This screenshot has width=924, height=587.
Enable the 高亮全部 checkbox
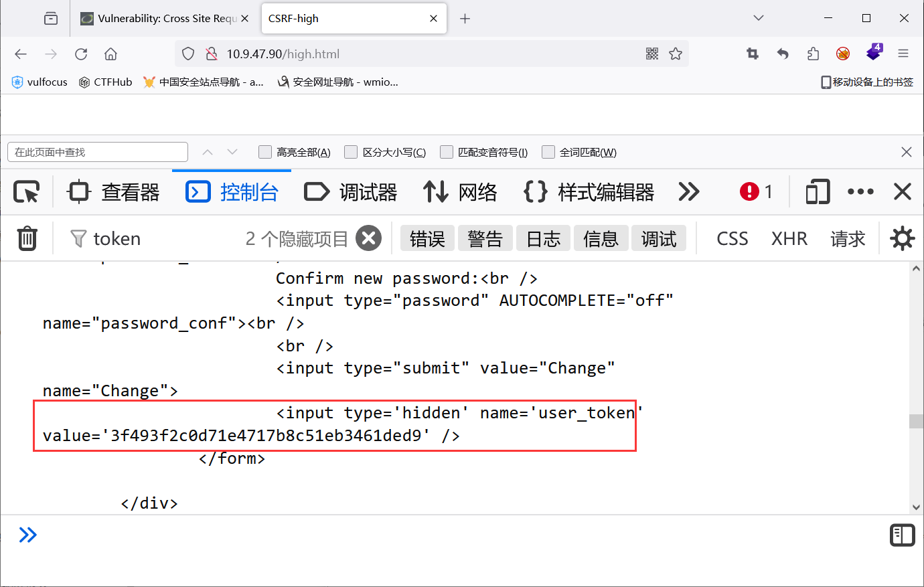(x=265, y=152)
